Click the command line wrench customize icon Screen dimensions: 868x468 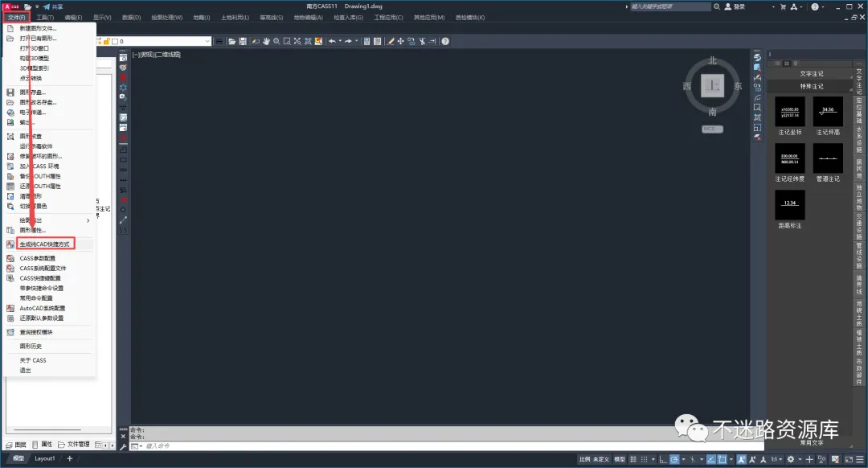(x=124, y=446)
